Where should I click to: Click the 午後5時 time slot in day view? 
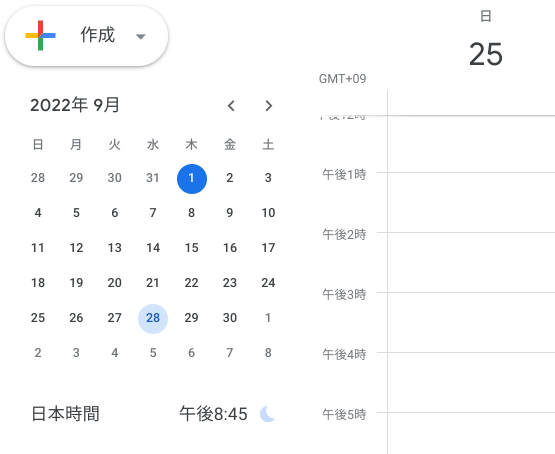(x=471, y=433)
